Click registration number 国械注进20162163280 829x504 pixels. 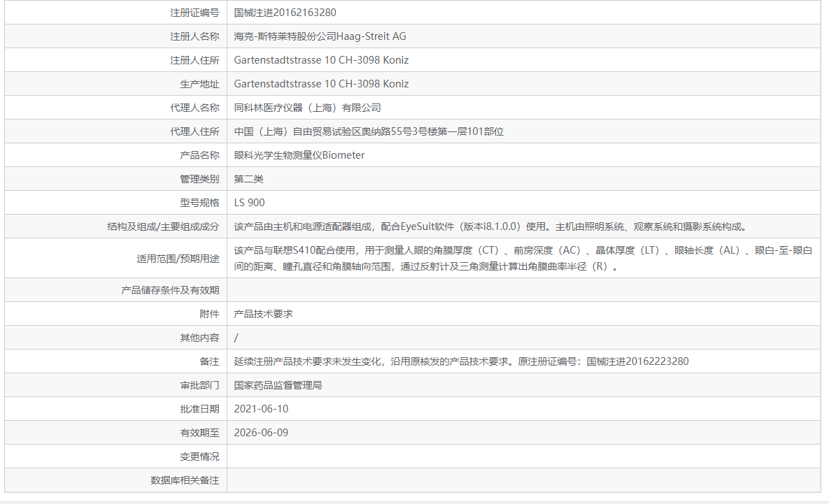[285, 13]
